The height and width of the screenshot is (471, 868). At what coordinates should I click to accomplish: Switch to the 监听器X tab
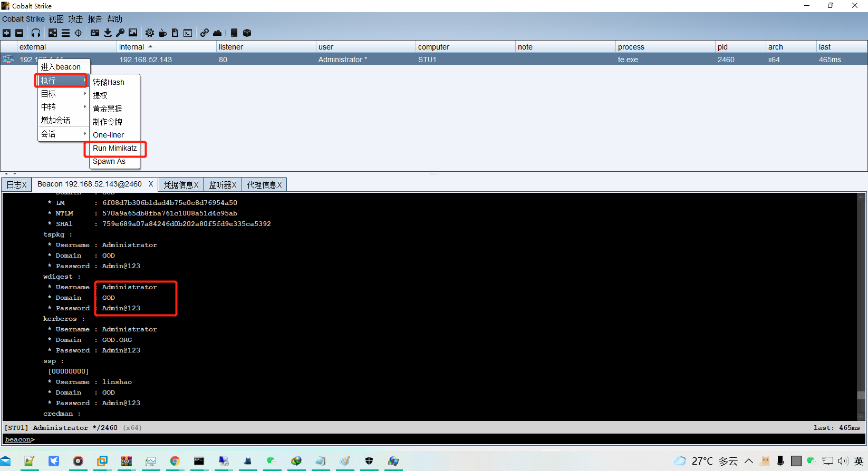[x=223, y=185]
